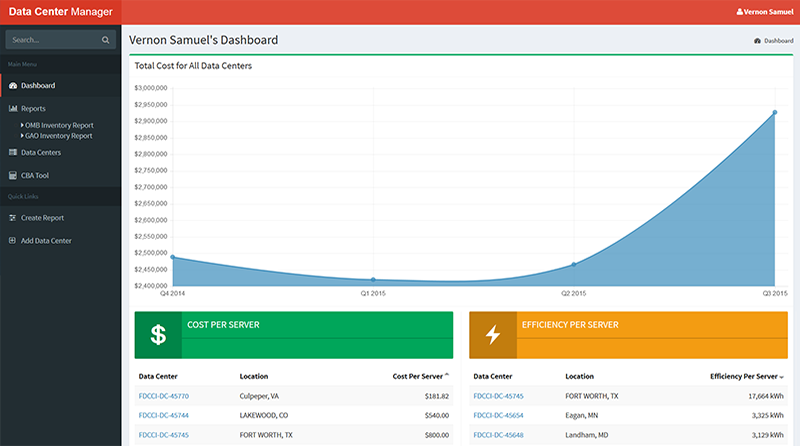Click the Data Center Manager logo
The image size is (800, 446).
[x=60, y=12]
